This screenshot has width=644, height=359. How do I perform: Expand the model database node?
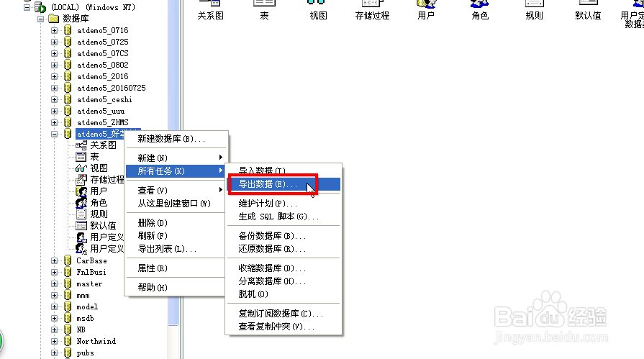[54, 306]
